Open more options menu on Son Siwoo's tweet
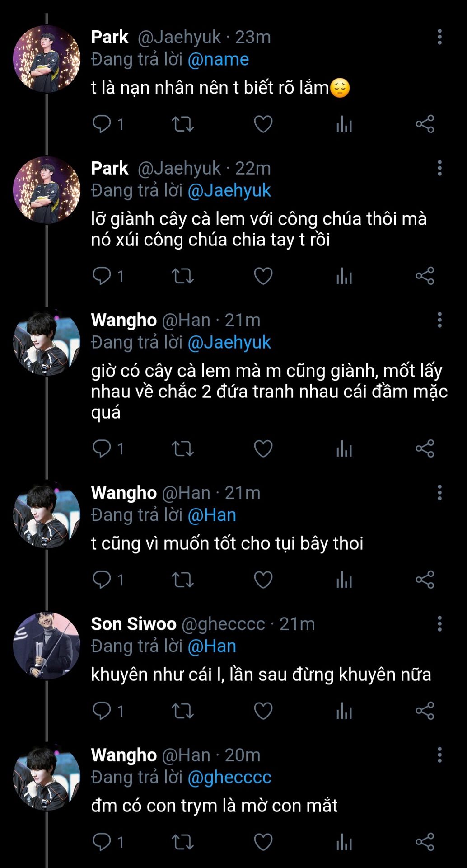467x868 pixels. (439, 624)
